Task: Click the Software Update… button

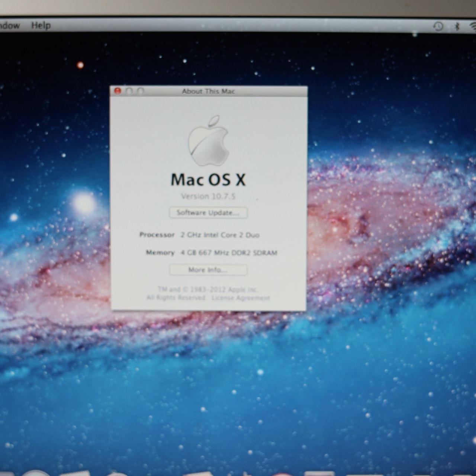Action: [x=208, y=213]
